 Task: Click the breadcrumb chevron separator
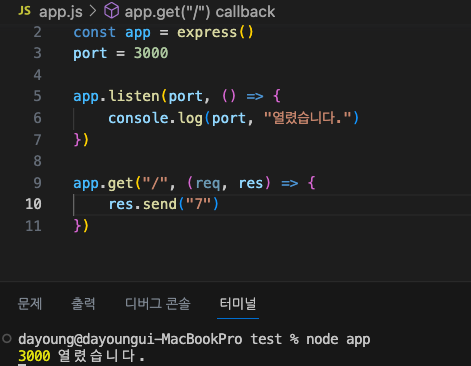point(93,11)
